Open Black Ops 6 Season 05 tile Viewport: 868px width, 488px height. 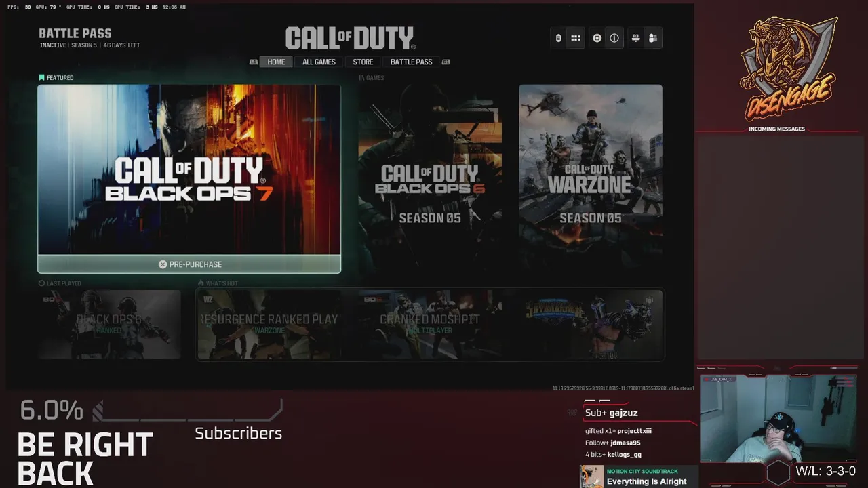point(430,178)
